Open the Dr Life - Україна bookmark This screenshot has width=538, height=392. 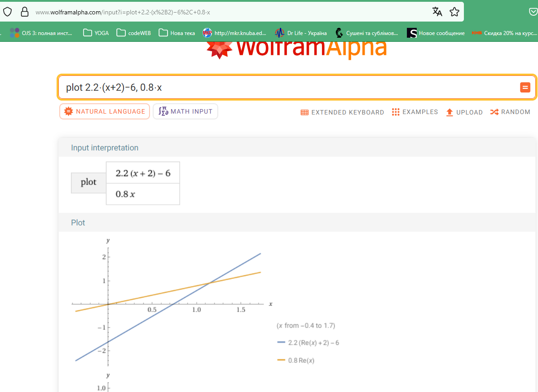301,32
